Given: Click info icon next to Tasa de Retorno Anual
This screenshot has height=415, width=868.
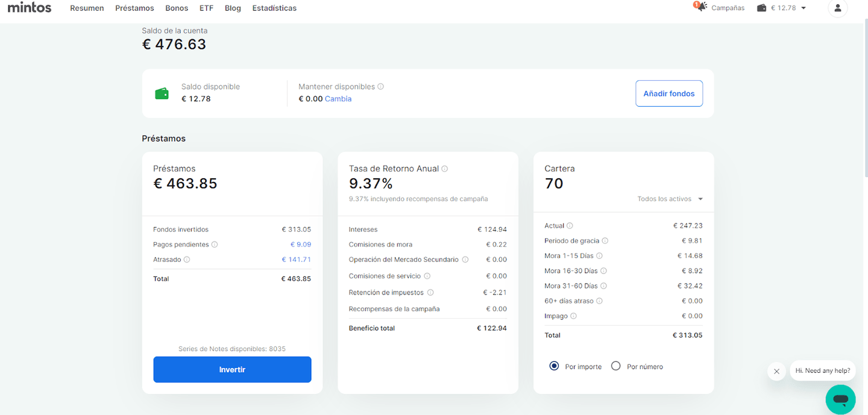Looking at the screenshot, I should click(445, 169).
